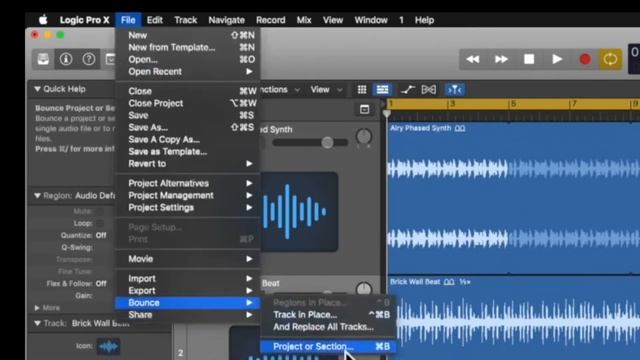Select the Brick Wall Beat audio region
Screen dimensions: 640x360
pyautogui.click(x=513, y=318)
